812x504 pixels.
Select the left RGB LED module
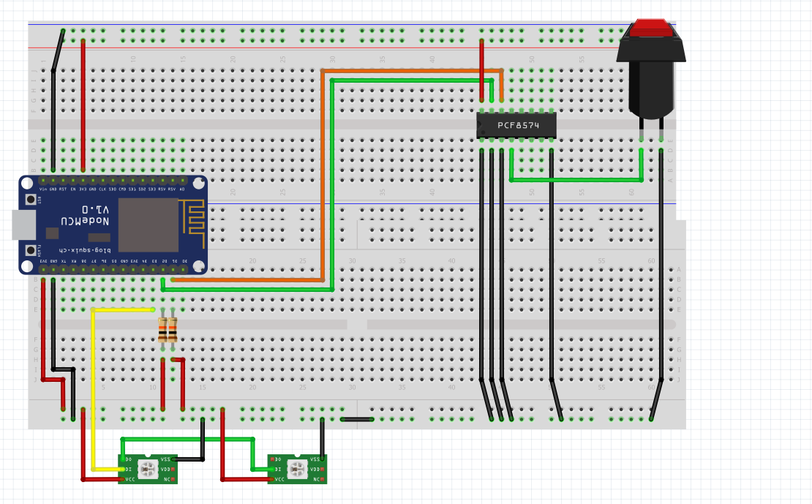148,470
